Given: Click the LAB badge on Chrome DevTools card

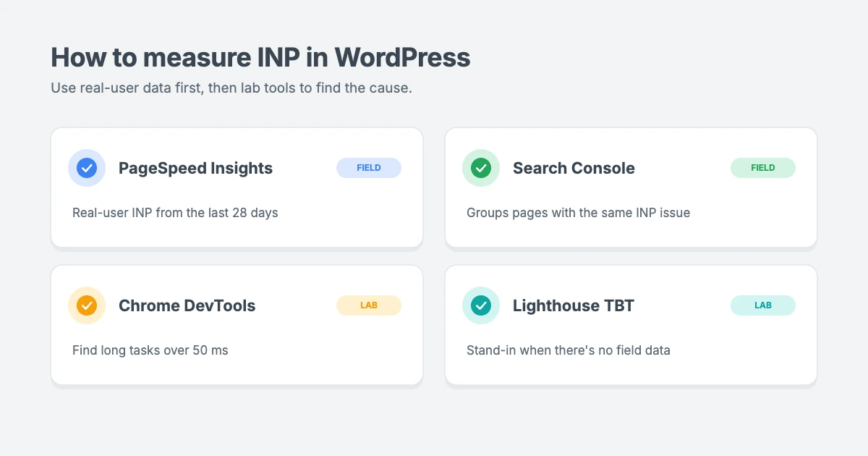Looking at the screenshot, I should tap(369, 305).
